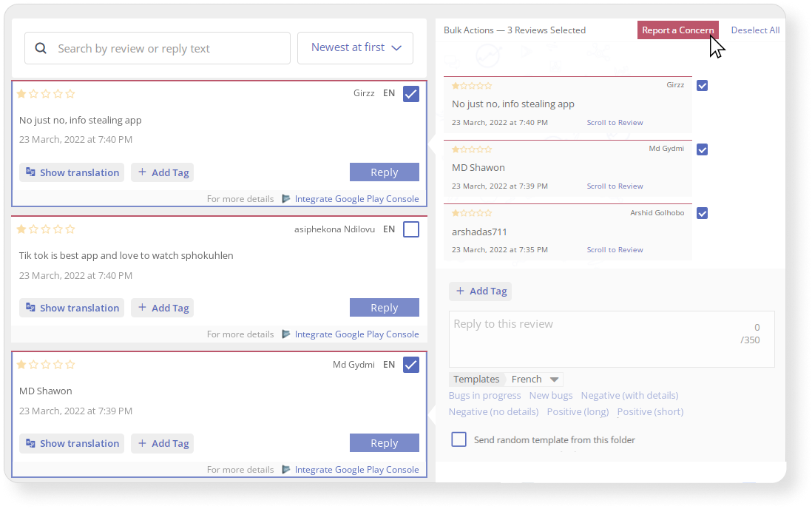Uncheck Md Gydmi review checkbox in the list
Viewport: 812px width, 509px height.
coord(411,365)
